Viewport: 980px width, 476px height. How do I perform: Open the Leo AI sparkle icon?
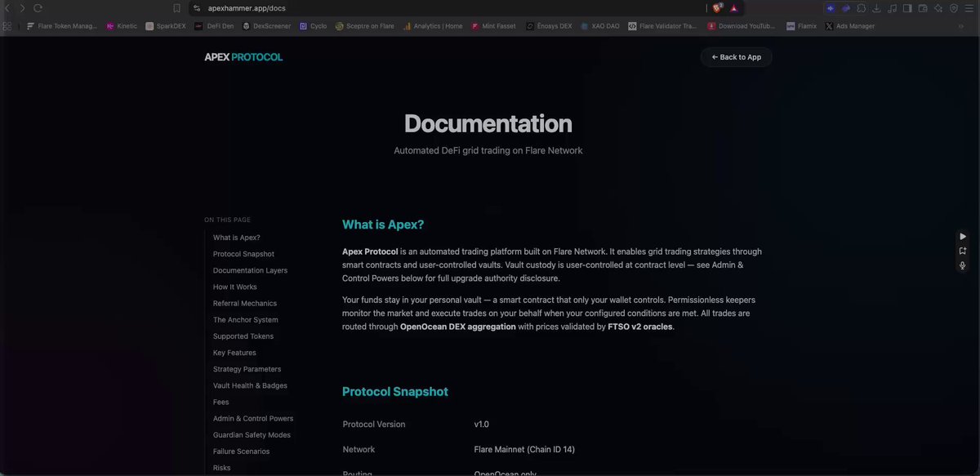coord(938,8)
